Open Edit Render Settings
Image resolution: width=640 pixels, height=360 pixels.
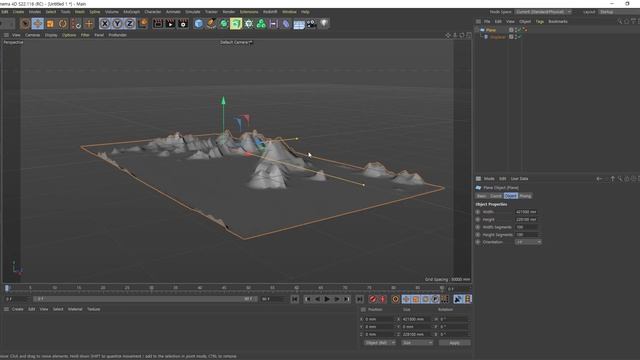(x=183, y=24)
